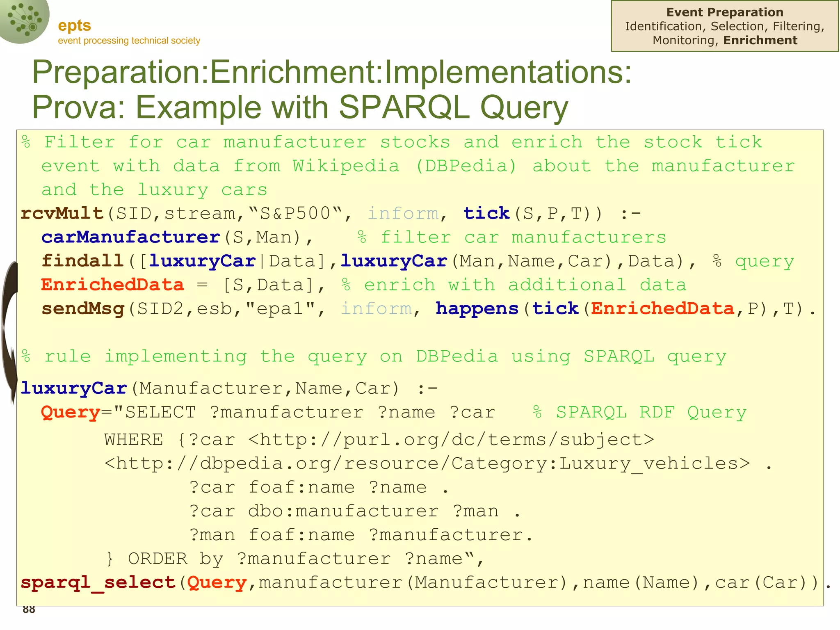Click the slide page number 88
The image size is (840, 630).
pos(29,609)
